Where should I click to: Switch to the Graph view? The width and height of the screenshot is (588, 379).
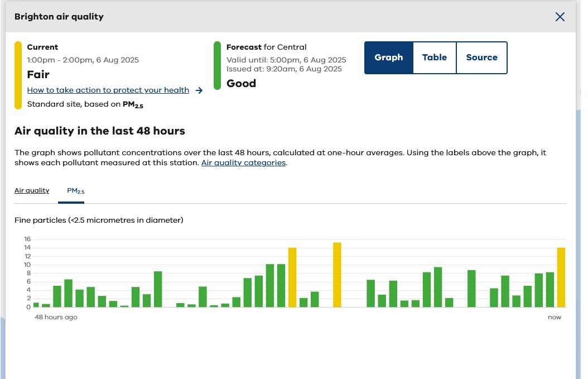click(389, 58)
